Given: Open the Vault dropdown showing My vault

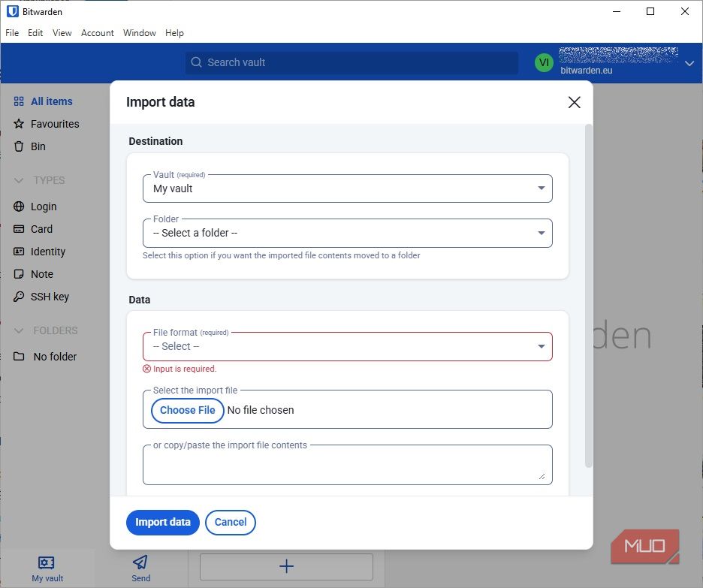Looking at the screenshot, I should (x=348, y=188).
